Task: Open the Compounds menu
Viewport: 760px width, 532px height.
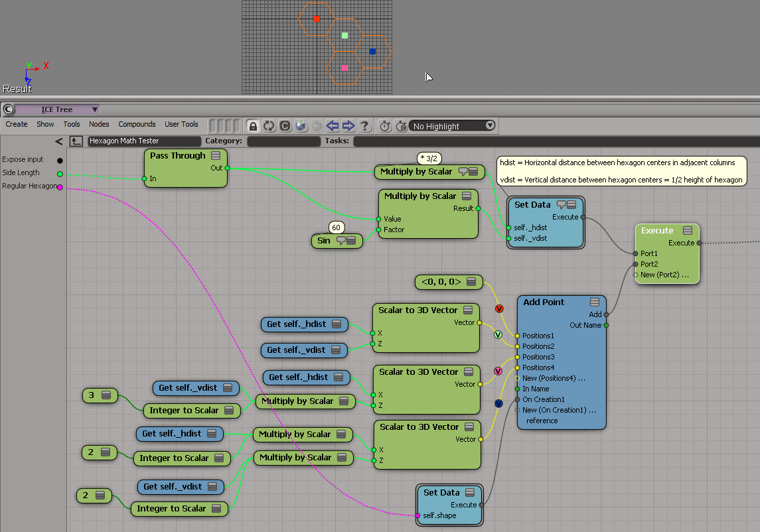Action: pos(137,124)
